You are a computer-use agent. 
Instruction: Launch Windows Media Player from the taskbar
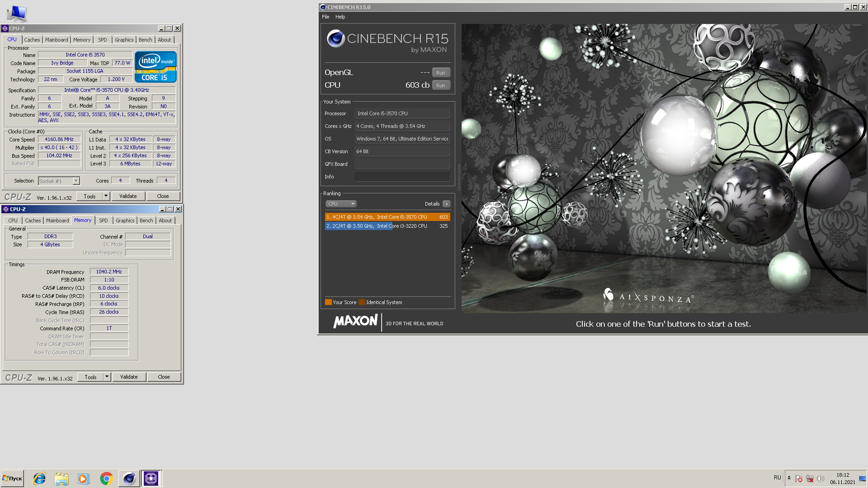(84, 479)
